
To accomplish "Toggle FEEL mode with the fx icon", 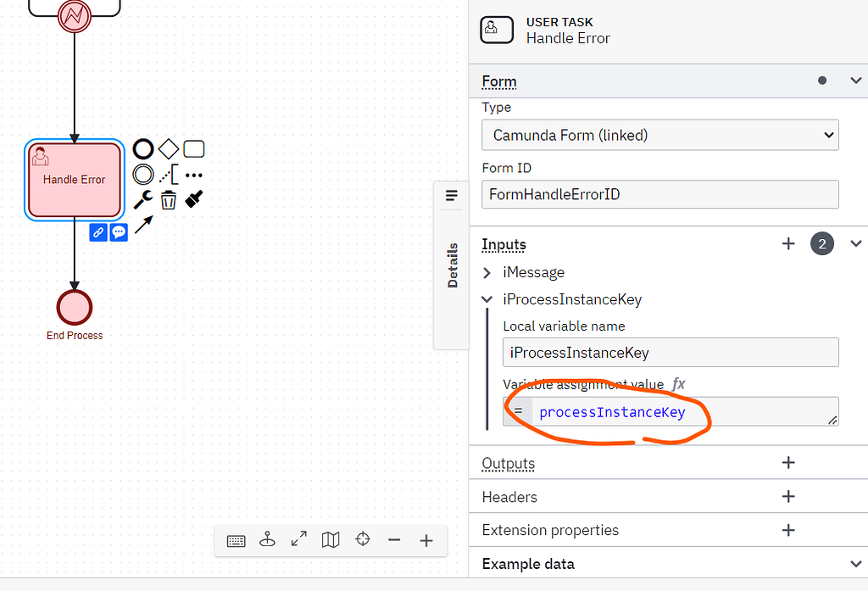I will [x=678, y=383].
